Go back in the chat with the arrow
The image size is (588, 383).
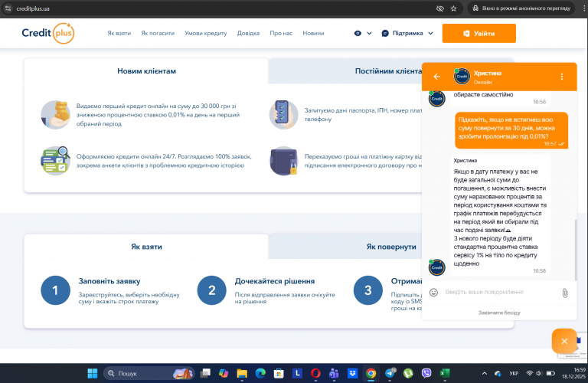[x=437, y=77]
